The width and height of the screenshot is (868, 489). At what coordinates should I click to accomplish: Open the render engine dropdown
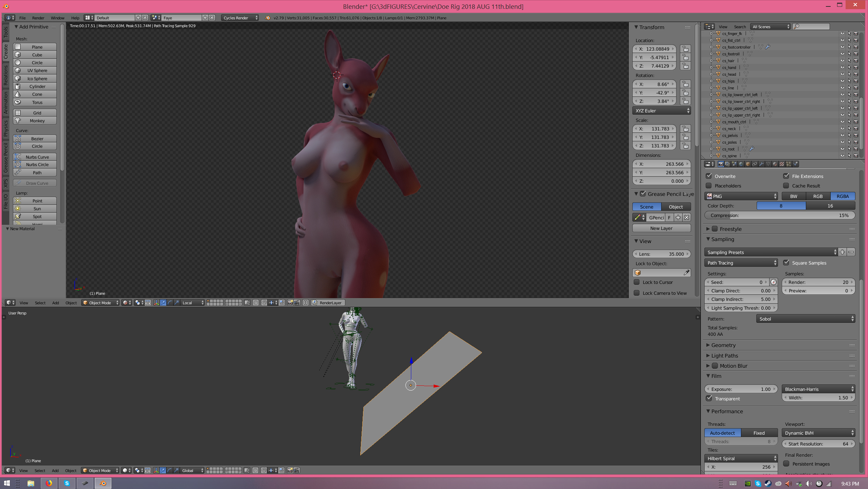coord(240,18)
